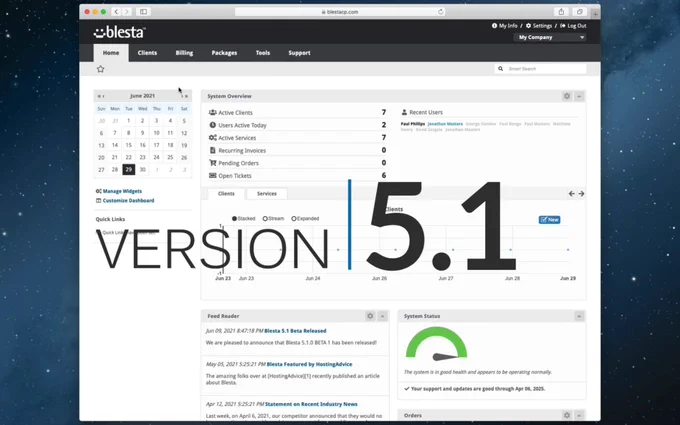
Task: Select June 29 in calendar
Action: [129, 170]
